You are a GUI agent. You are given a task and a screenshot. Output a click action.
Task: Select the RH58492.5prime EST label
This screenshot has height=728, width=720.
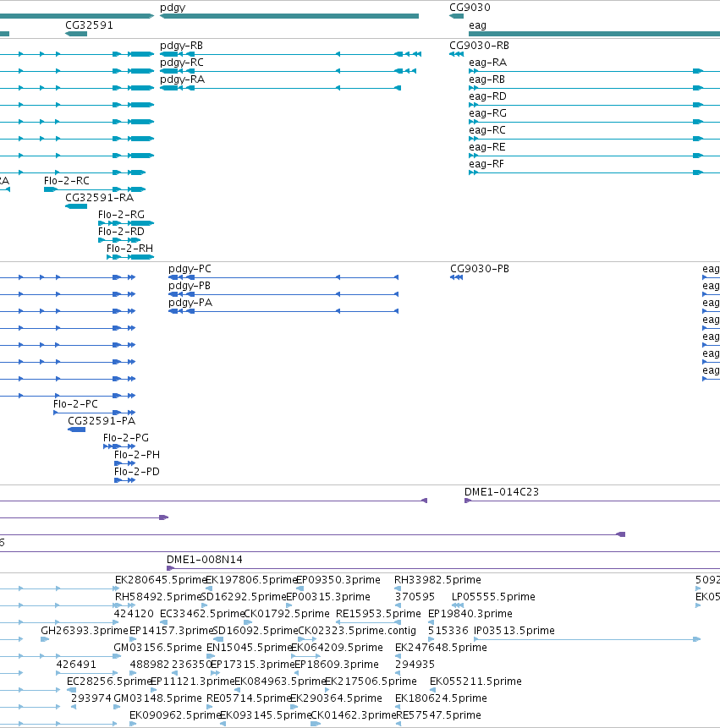[158, 597]
